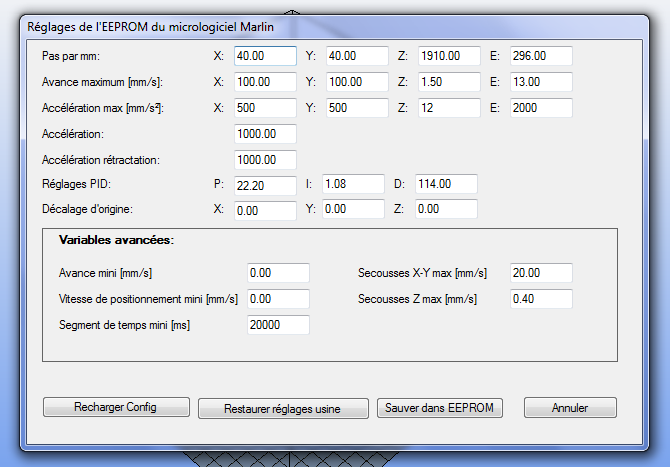670x467 pixels.
Task: Select the Avance mini field
Action: [x=278, y=273]
